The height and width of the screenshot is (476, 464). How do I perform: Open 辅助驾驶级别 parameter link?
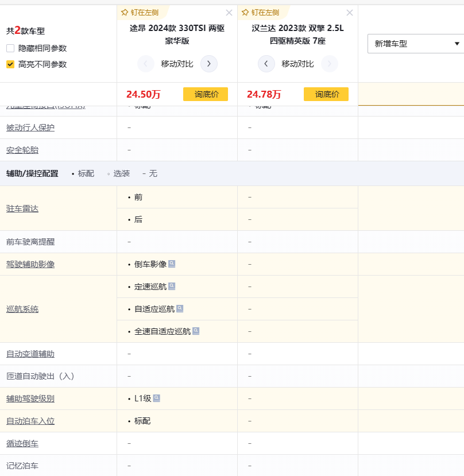(x=30, y=398)
